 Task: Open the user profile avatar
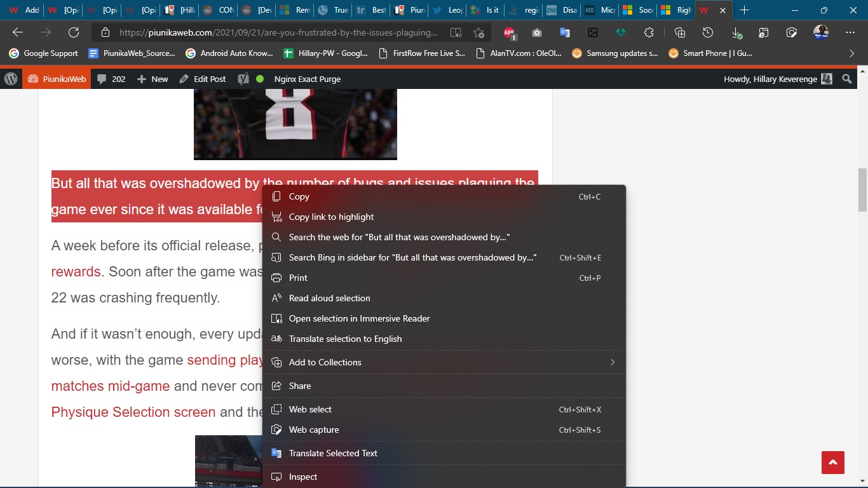(x=821, y=32)
